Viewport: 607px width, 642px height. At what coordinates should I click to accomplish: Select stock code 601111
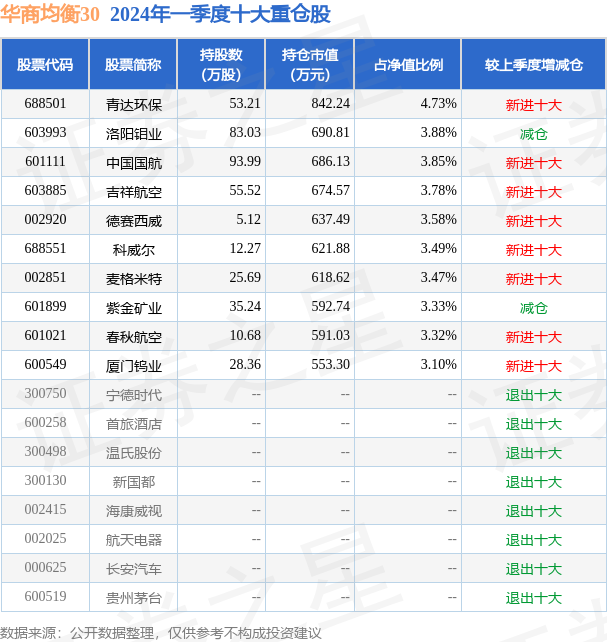tap(45, 162)
